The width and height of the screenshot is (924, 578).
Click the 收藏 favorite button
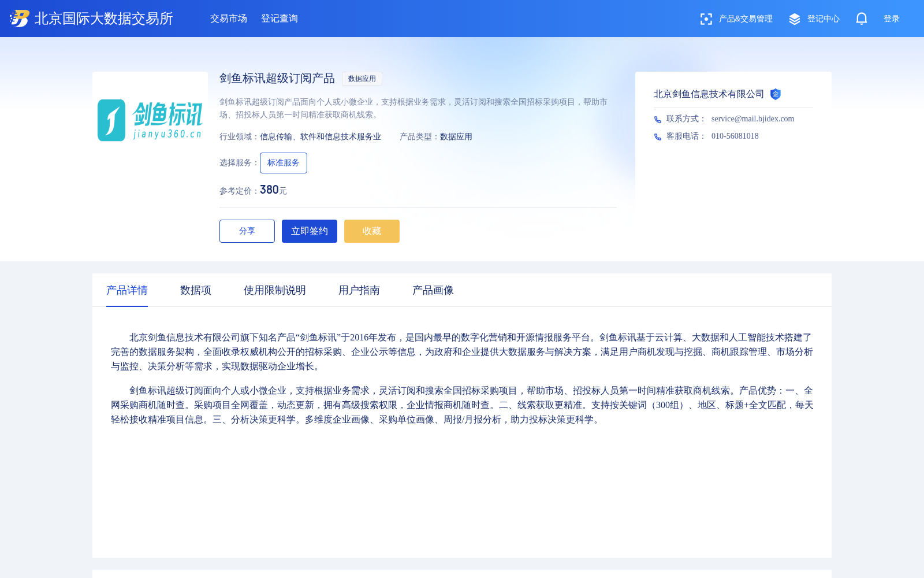(372, 231)
